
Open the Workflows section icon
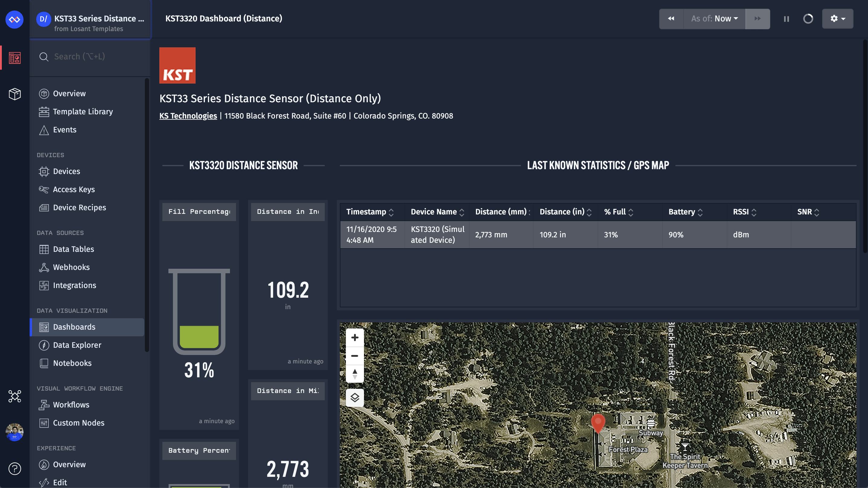pyautogui.click(x=44, y=404)
